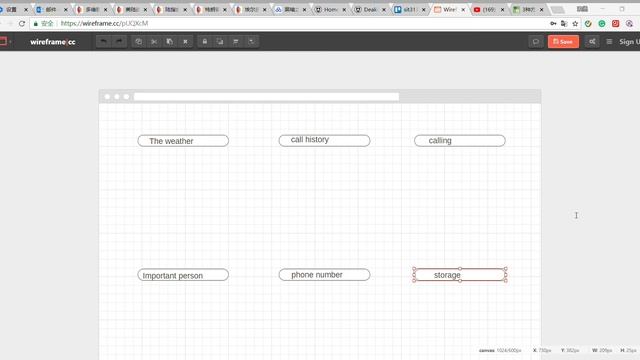The width and height of the screenshot is (640, 360).
Task: Click the translate page icon
Action: 564,24
